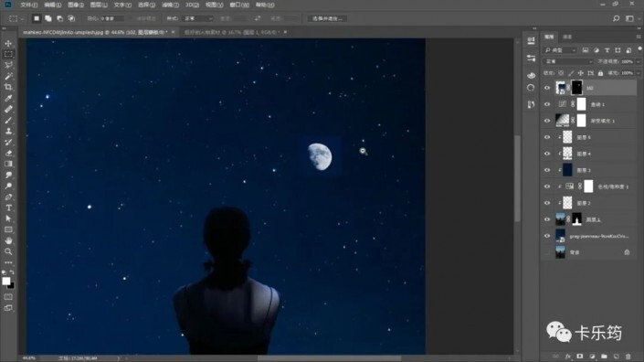Toggle visibility of 图层 3
644x362 pixels.
pos(547,170)
